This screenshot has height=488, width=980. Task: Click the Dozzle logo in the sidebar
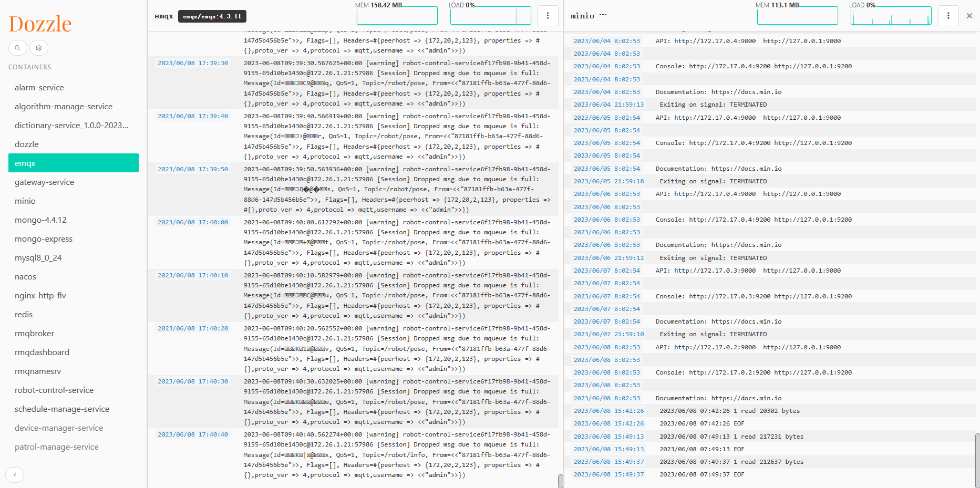pos(40,23)
